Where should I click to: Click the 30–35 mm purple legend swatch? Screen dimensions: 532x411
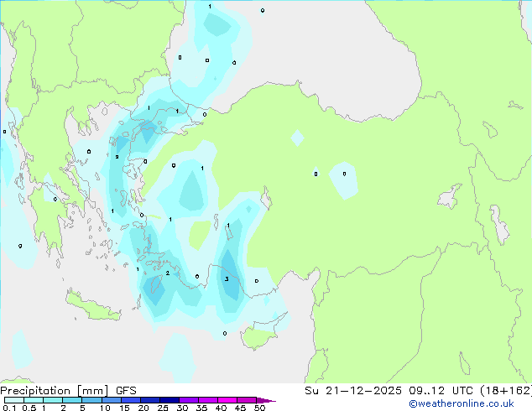pyautogui.click(x=188, y=400)
